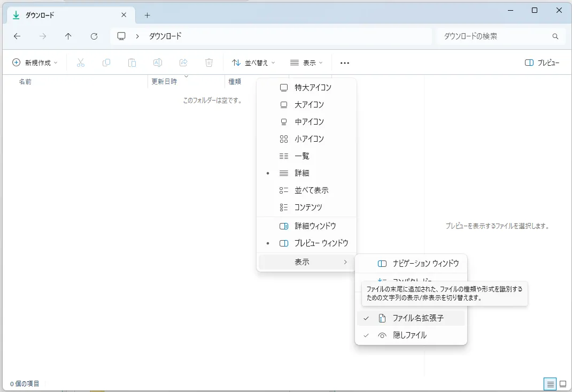Click the Share icon
Viewport: 572px width, 392px height.
(x=183, y=63)
